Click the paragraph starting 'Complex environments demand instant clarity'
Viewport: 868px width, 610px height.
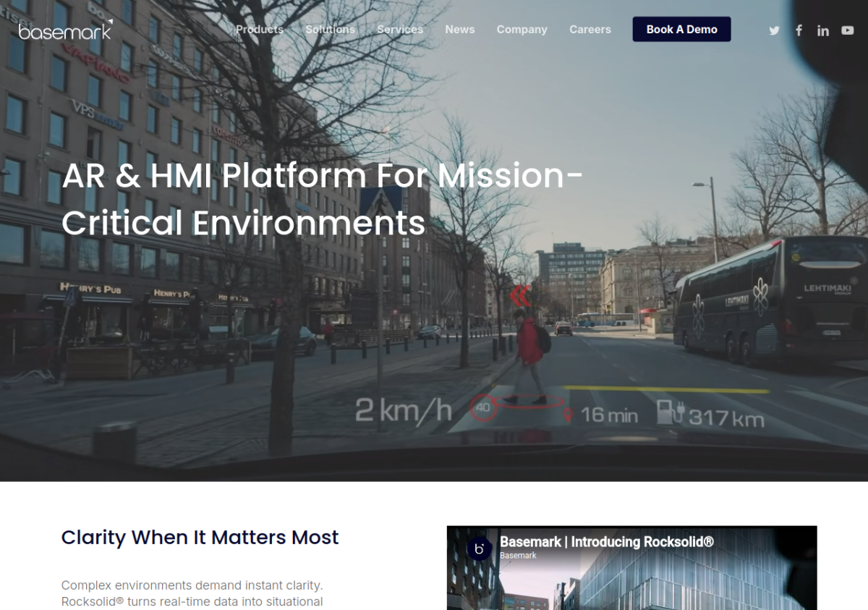click(x=192, y=593)
